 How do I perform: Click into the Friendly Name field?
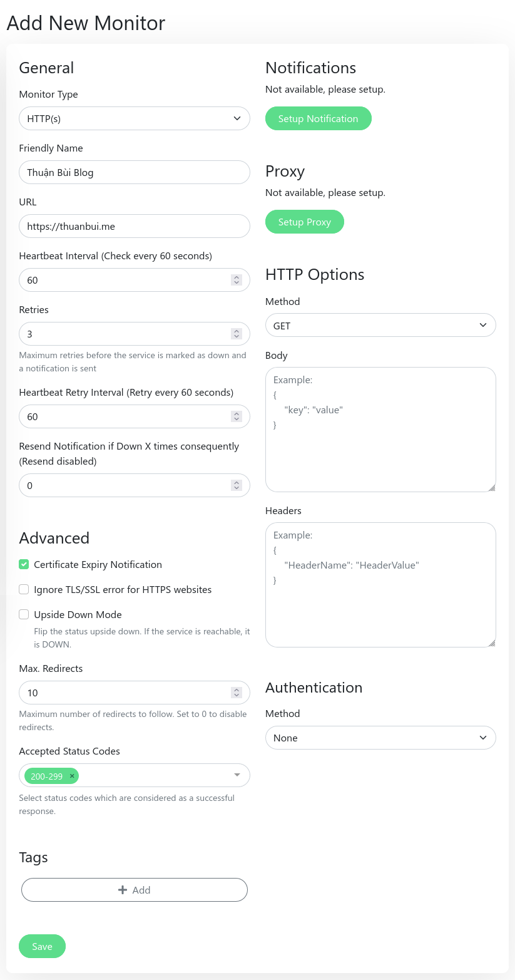(x=135, y=172)
